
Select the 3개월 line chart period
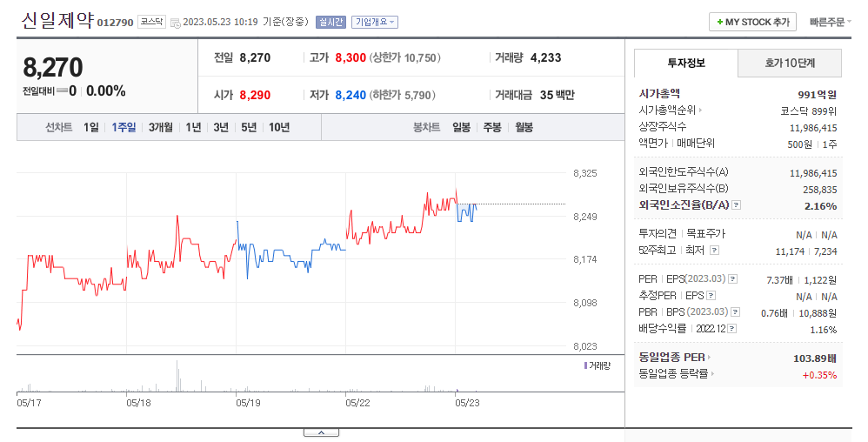pyautogui.click(x=161, y=127)
